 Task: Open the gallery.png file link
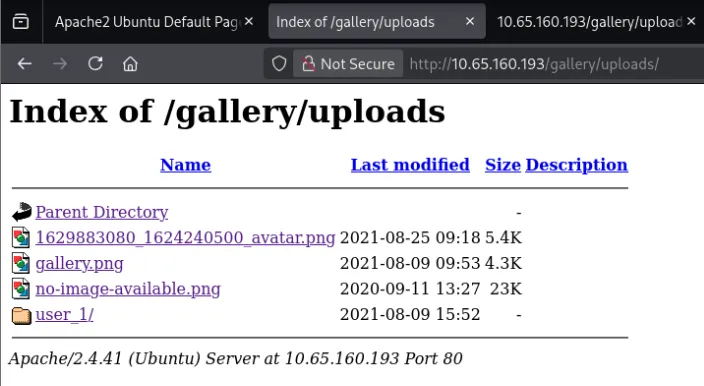79,263
